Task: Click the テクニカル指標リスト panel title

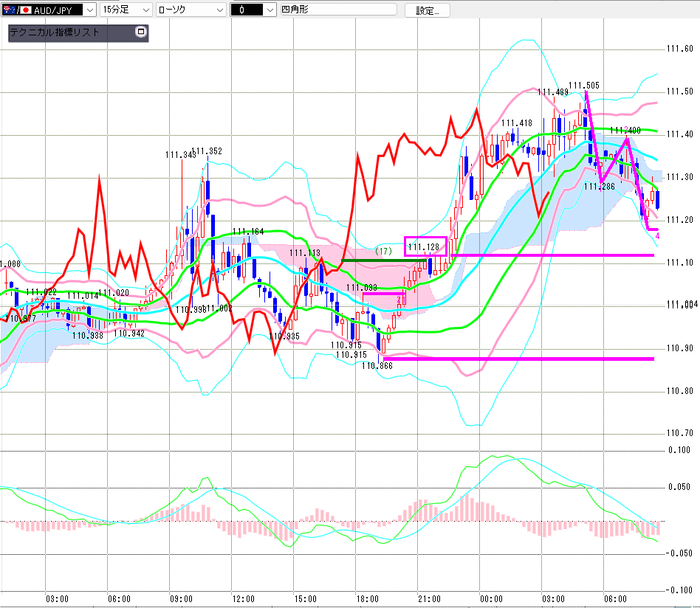Action: [55, 32]
